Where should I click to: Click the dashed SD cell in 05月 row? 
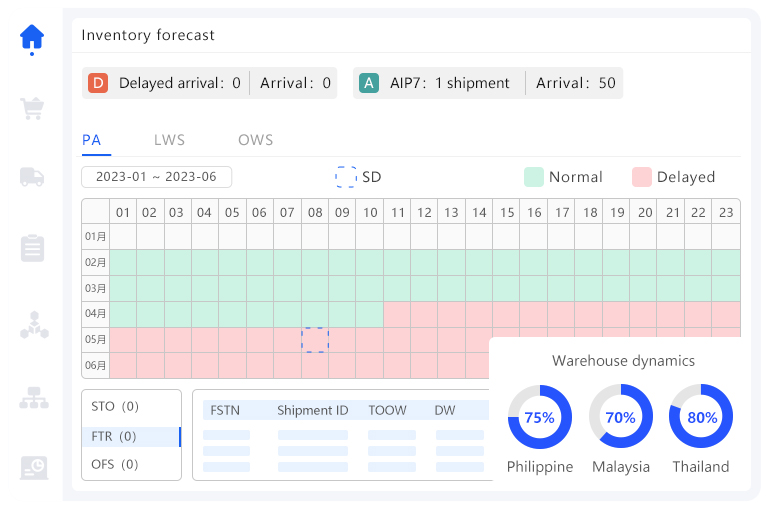(315, 340)
